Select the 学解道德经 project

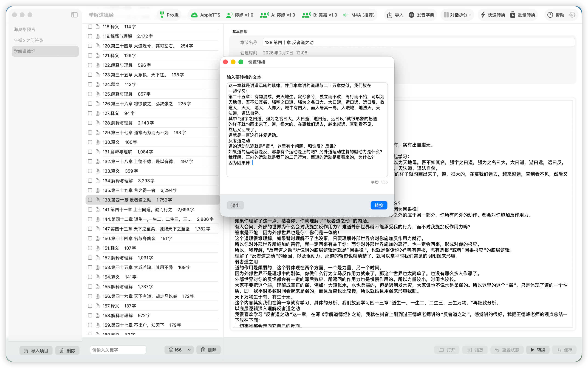click(45, 51)
